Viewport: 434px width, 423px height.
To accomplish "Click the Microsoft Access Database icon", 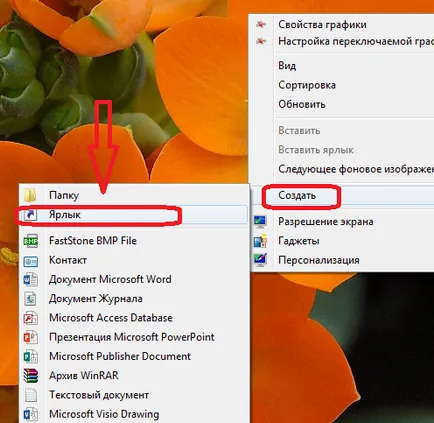I will (31, 318).
